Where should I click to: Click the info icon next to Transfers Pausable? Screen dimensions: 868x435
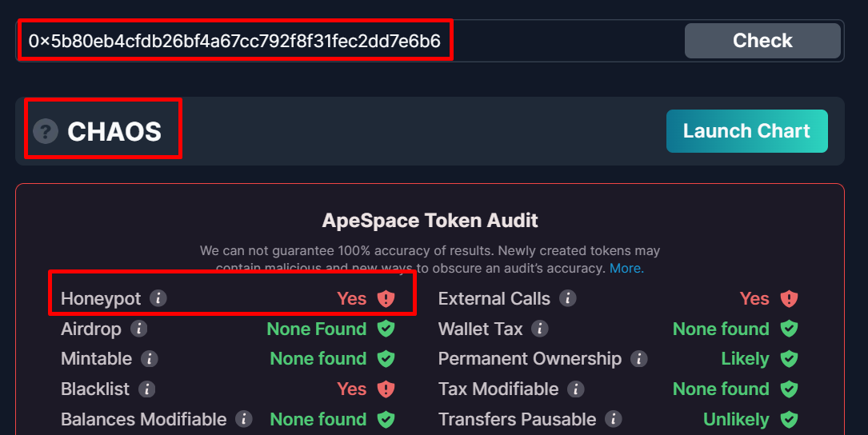point(614,419)
